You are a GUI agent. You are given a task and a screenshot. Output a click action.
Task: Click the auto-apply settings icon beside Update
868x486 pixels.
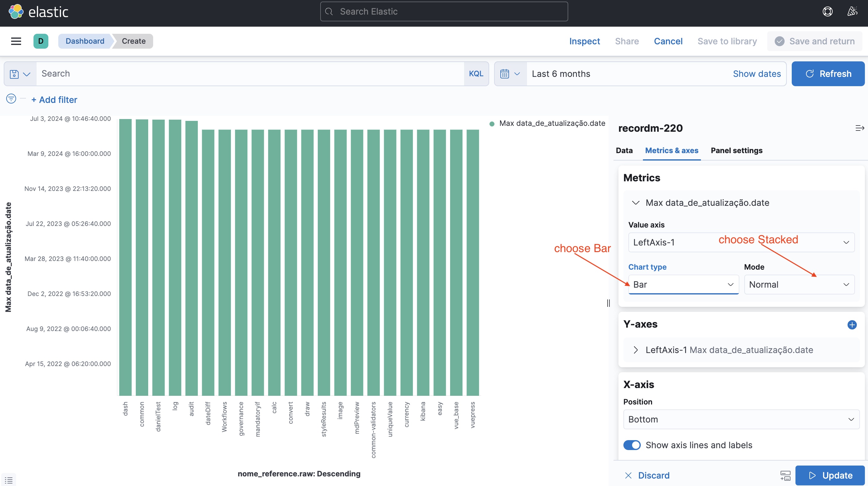tap(786, 475)
